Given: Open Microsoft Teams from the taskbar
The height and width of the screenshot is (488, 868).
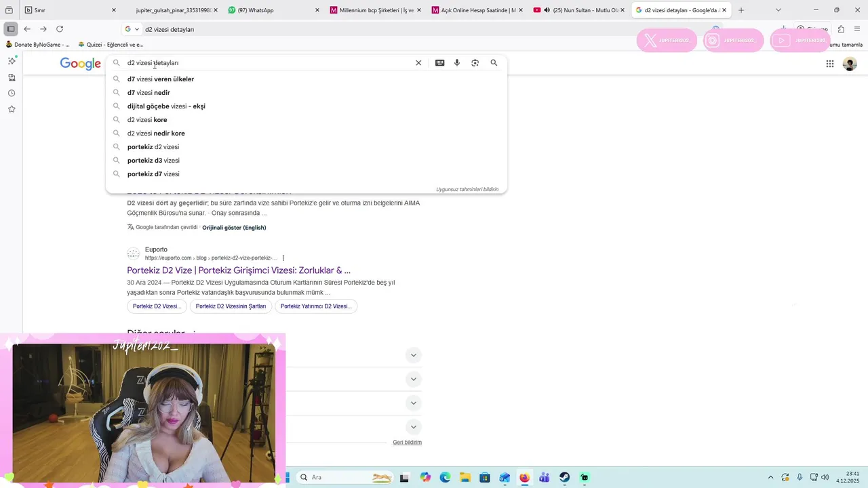Looking at the screenshot, I should [x=545, y=477].
